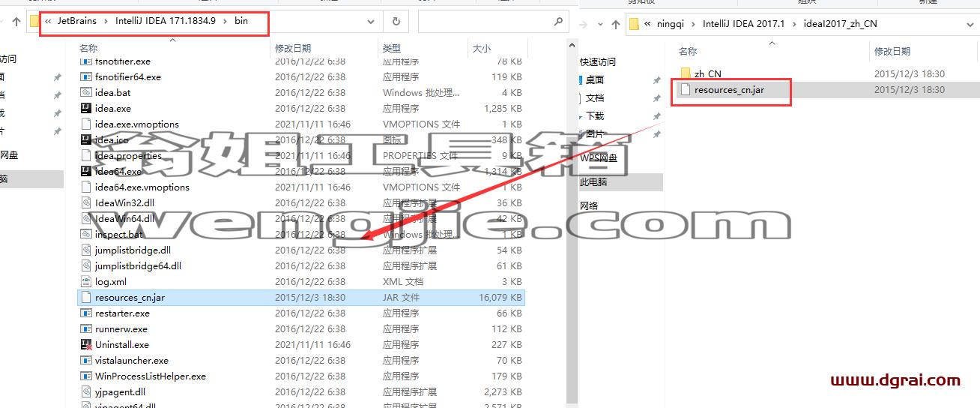Sort by 大小 column in left window
The height and width of the screenshot is (408, 980).
click(x=481, y=48)
